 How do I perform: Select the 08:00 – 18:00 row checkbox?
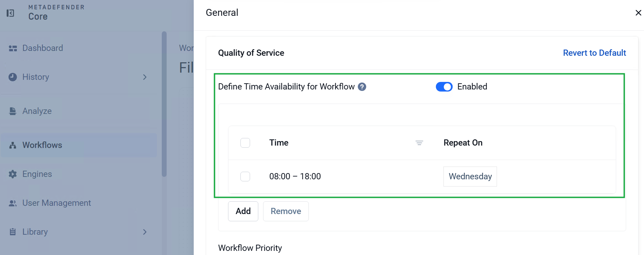tap(245, 177)
